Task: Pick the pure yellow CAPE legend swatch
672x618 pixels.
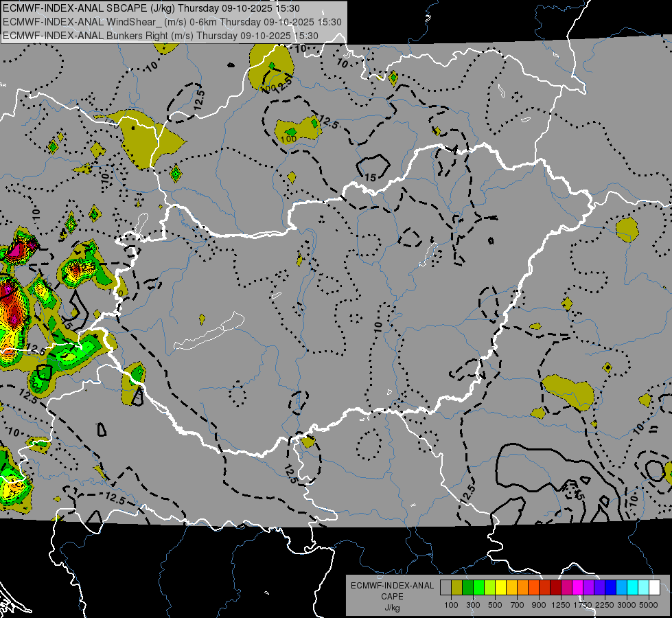Action: 500,588
